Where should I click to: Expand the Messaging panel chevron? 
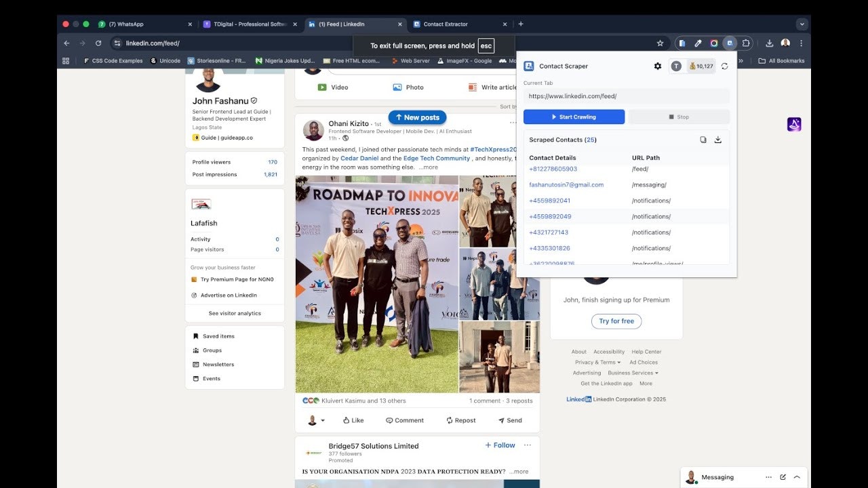pyautogui.click(x=797, y=477)
